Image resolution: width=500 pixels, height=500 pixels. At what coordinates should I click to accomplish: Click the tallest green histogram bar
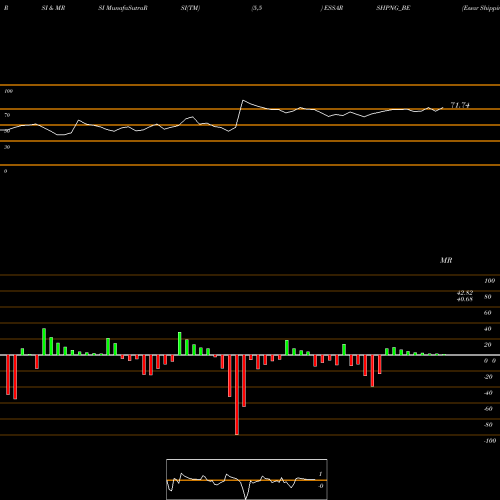[x=44, y=342]
